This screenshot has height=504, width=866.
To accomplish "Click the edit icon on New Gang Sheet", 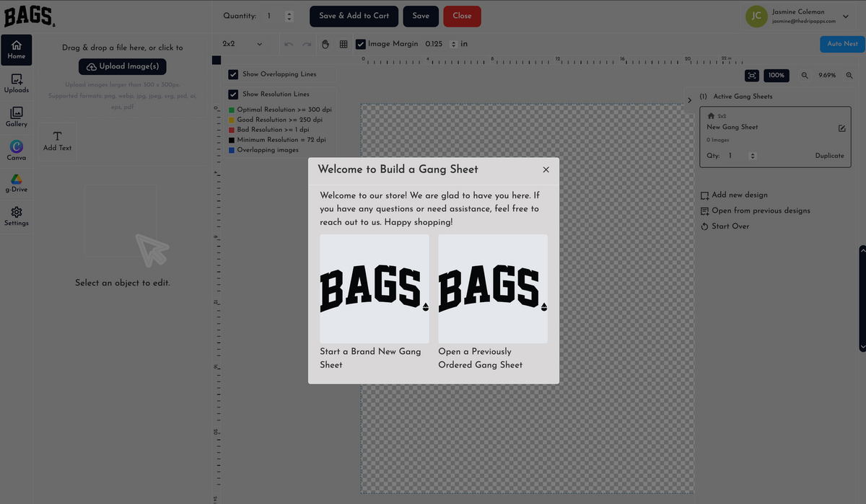I will pyautogui.click(x=841, y=128).
